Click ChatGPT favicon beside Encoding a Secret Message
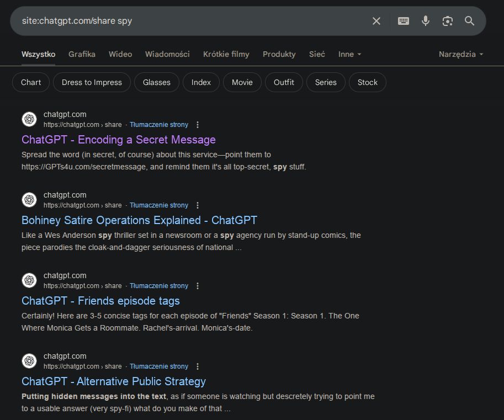This screenshot has width=504, height=420. click(29, 119)
